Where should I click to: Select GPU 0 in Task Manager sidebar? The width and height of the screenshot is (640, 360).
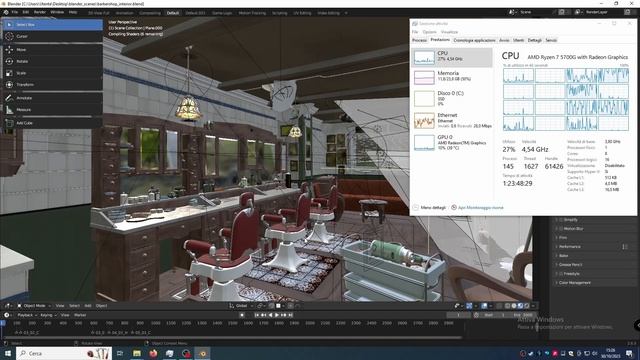452,142
